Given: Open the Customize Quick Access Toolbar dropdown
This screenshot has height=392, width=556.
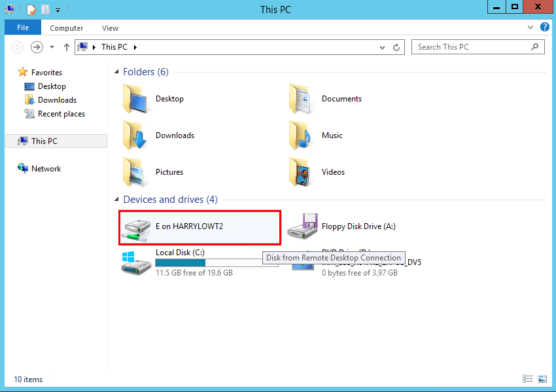Looking at the screenshot, I should (x=58, y=10).
